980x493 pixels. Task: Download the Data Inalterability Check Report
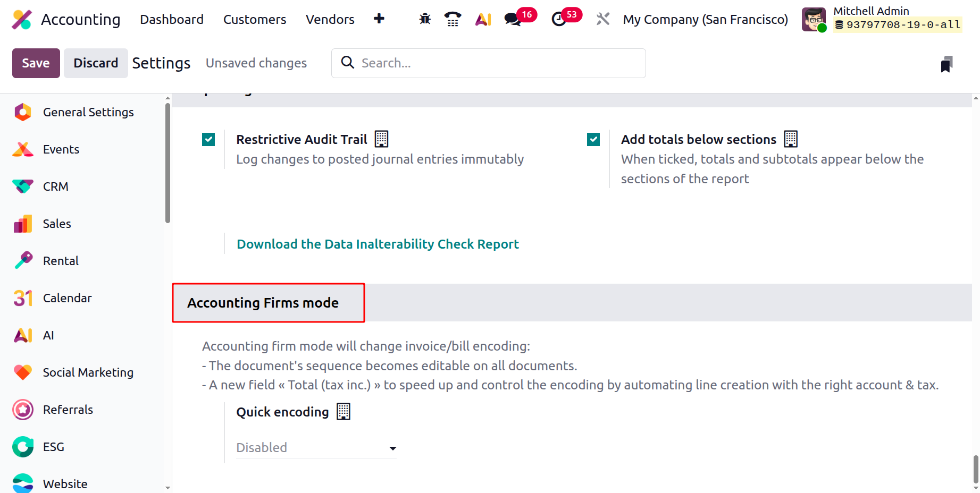coord(378,244)
